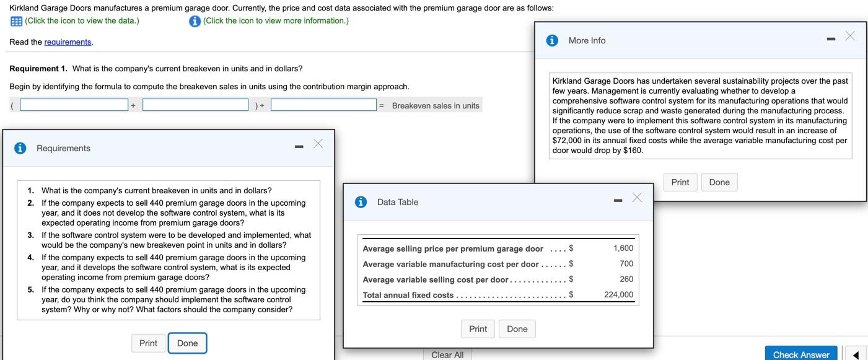Click info icon in Requirements dialog
The image size is (868, 360).
[20, 148]
